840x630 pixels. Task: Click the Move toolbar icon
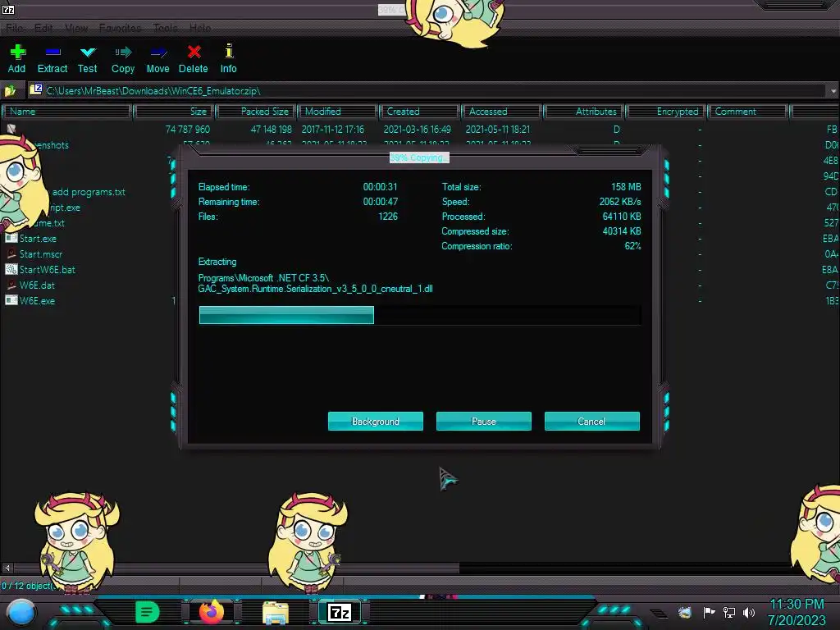(x=158, y=58)
